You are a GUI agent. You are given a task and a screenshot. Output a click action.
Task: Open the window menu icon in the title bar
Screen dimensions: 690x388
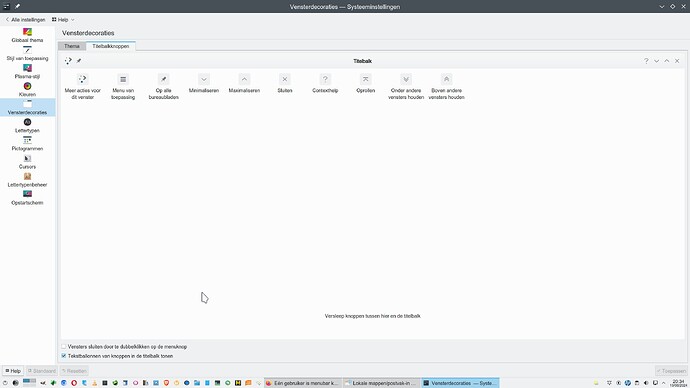(7, 7)
